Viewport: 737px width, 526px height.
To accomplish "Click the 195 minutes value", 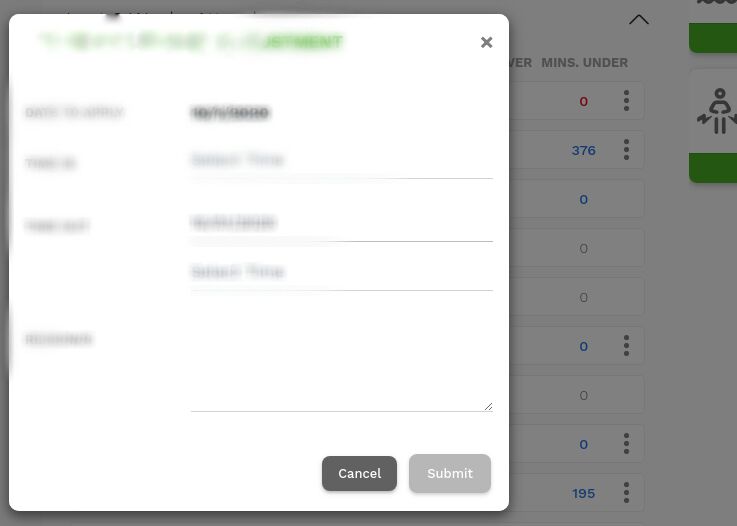I will point(583,494).
